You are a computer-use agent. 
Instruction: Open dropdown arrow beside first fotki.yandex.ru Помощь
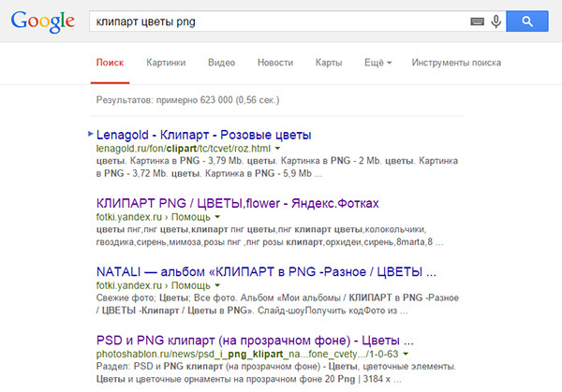(x=217, y=217)
